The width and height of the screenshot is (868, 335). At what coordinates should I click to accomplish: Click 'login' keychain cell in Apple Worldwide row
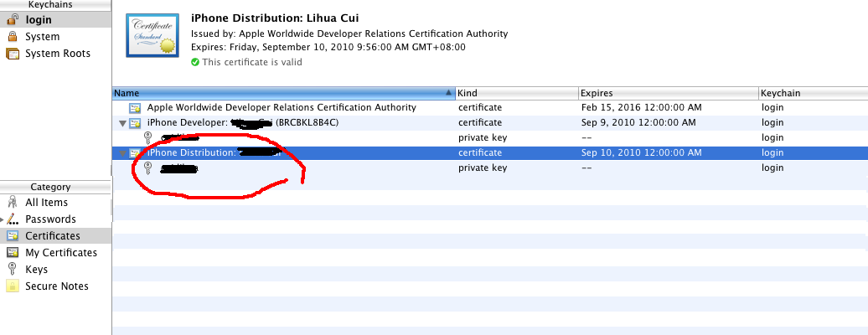coord(772,107)
